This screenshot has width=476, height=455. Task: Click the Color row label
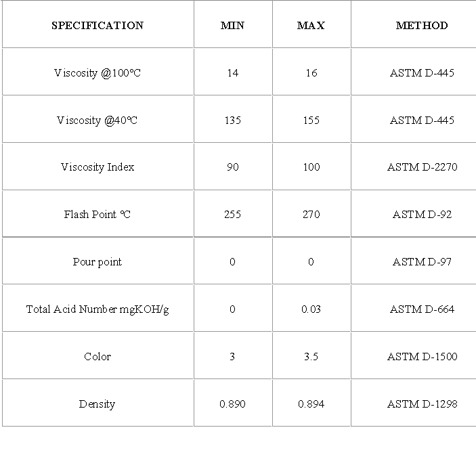[x=98, y=357]
